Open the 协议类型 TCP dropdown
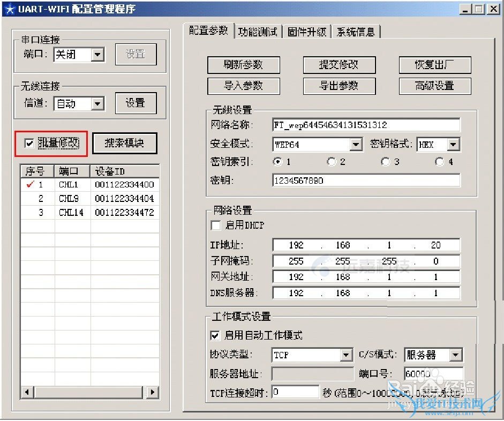The image size is (504, 421). [346, 355]
